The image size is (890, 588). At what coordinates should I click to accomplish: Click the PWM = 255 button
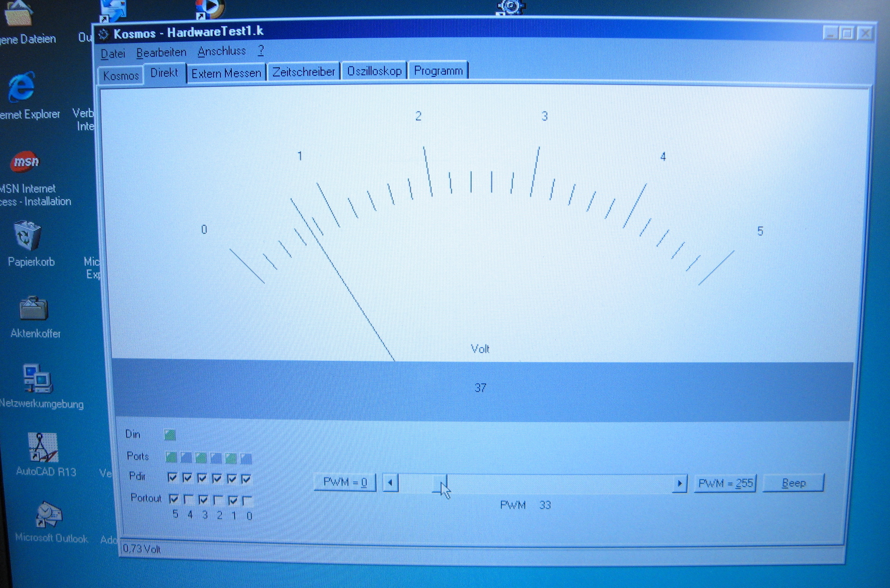point(725,483)
